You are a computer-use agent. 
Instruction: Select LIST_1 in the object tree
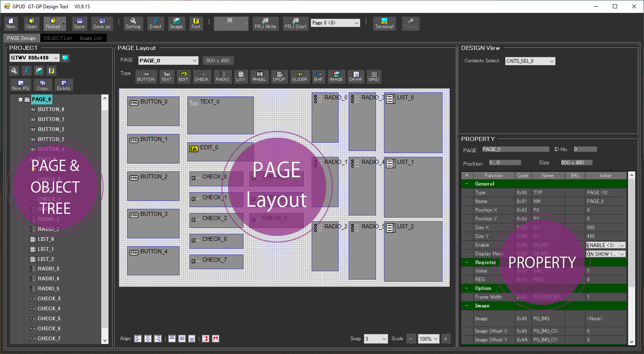(45, 249)
